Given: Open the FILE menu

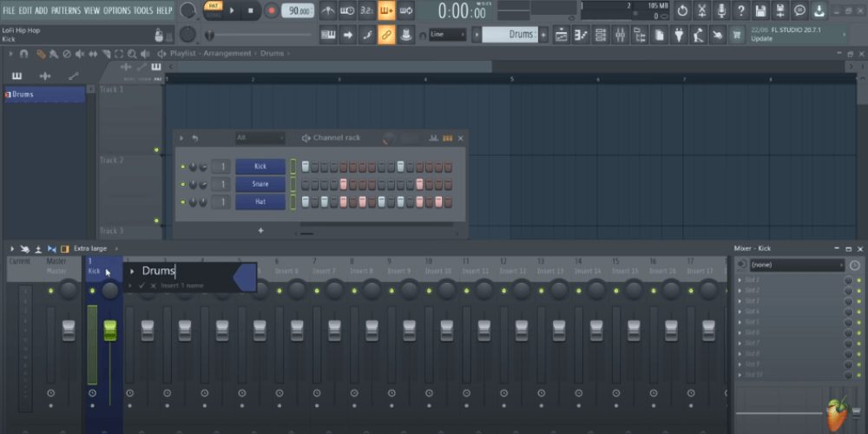Looking at the screenshot, I should coord(9,10).
